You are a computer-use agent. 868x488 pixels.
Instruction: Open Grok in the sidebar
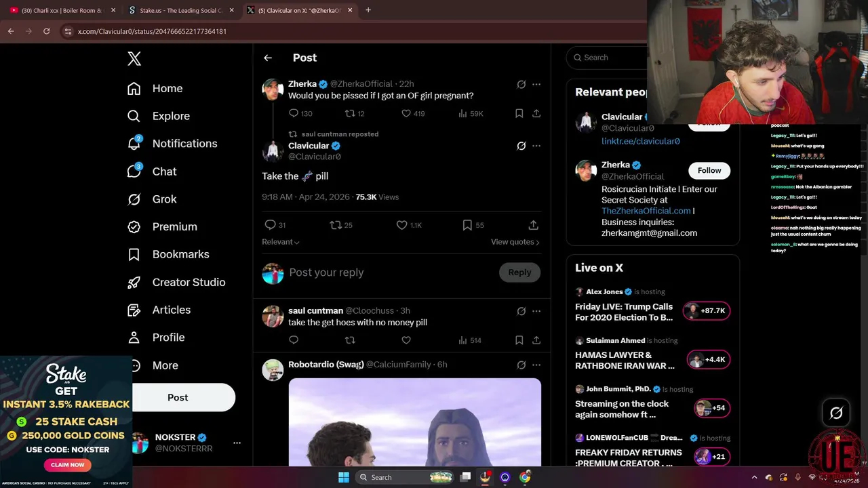click(152, 199)
